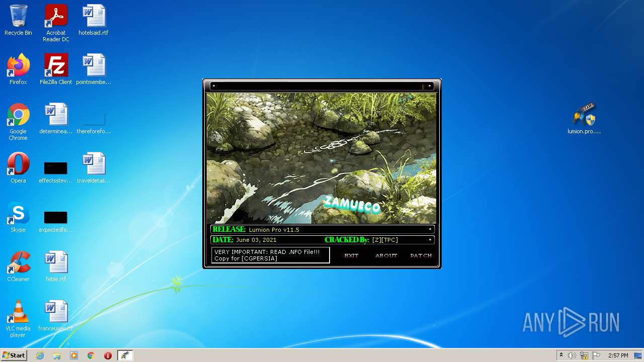Open CCleaner desktop shortcut
The image size is (644, 362).
(18, 266)
